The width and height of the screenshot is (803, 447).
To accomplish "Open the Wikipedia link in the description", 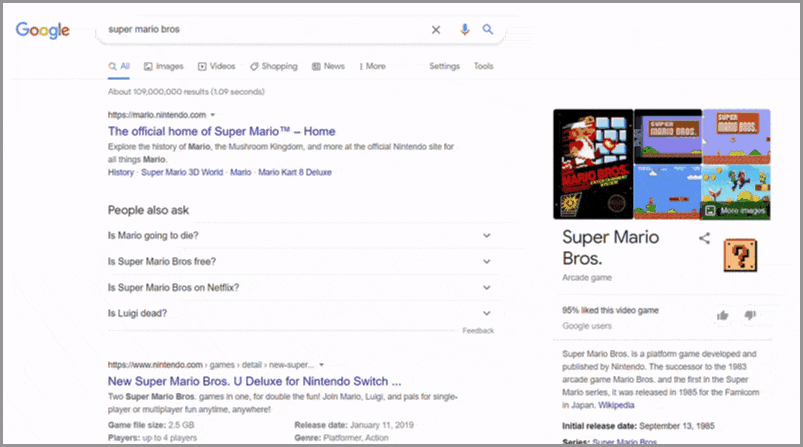I will pos(616,405).
